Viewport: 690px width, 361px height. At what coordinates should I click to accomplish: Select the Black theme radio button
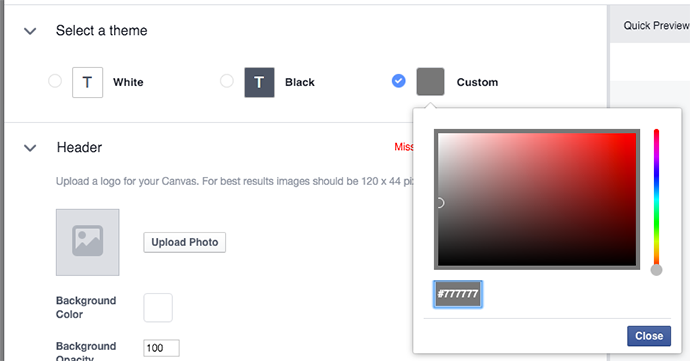tap(227, 81)
